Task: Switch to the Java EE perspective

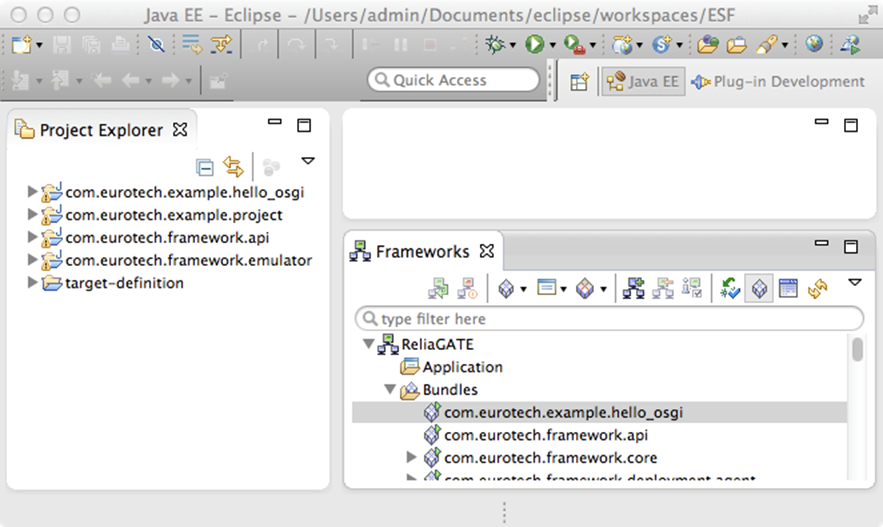Action: coord(643,82)
